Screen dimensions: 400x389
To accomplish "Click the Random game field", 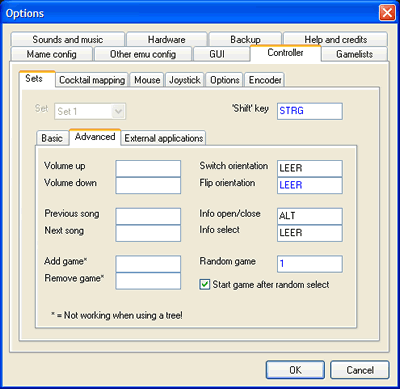I will point(310,264).
